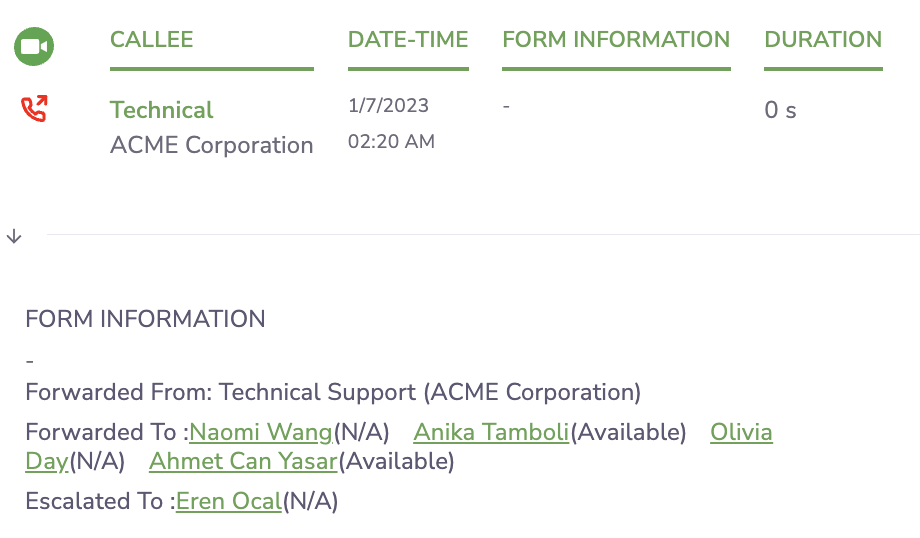Sort by the DATE-TIME column header
The height and width of the screenshot is (538, 920).
tap(408, 40)
